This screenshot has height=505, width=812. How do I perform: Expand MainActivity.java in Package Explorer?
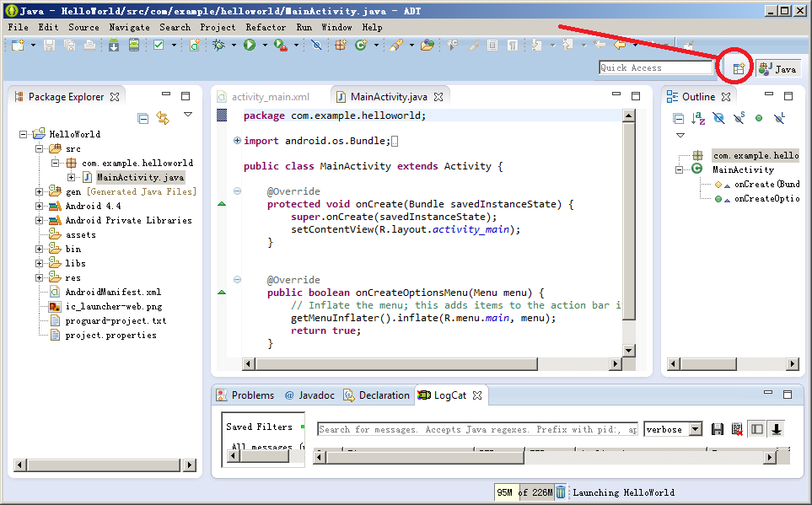point(71,178)
